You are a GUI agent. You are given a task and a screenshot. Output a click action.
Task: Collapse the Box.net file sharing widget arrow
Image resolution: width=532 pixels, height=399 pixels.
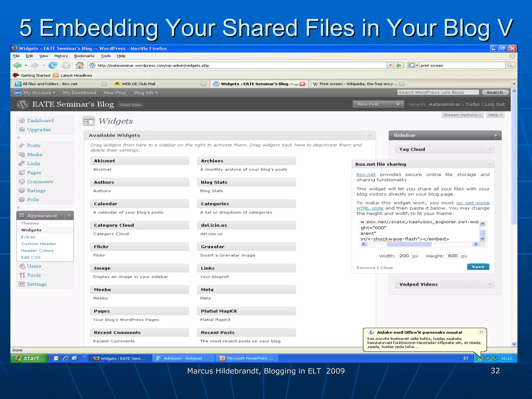coord(489,164)
